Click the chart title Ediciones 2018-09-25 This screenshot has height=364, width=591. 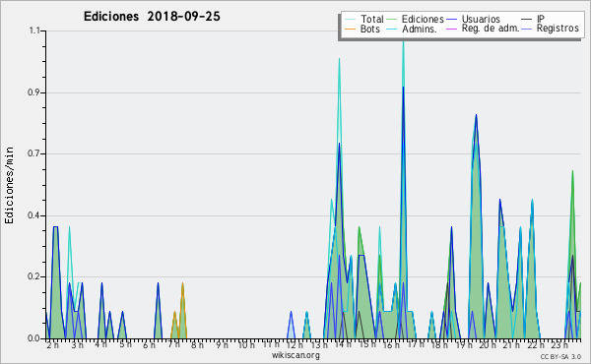coord(152,17)
